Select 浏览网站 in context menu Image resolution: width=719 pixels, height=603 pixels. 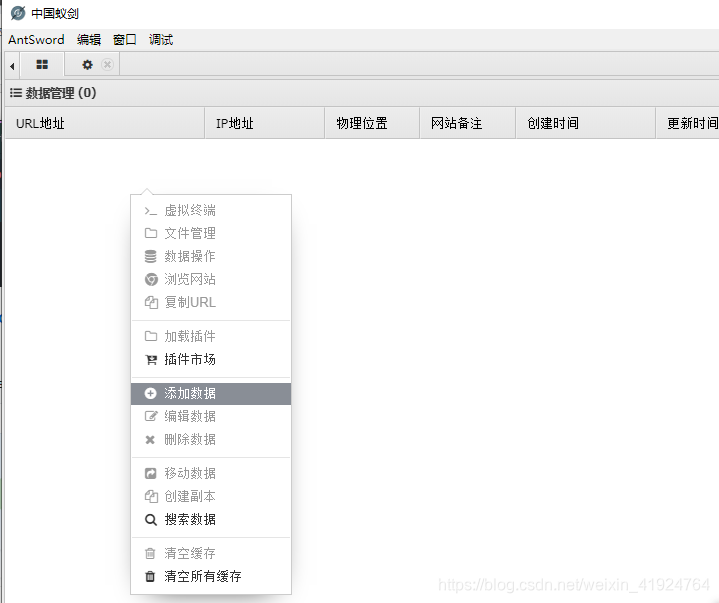(211, 279)
